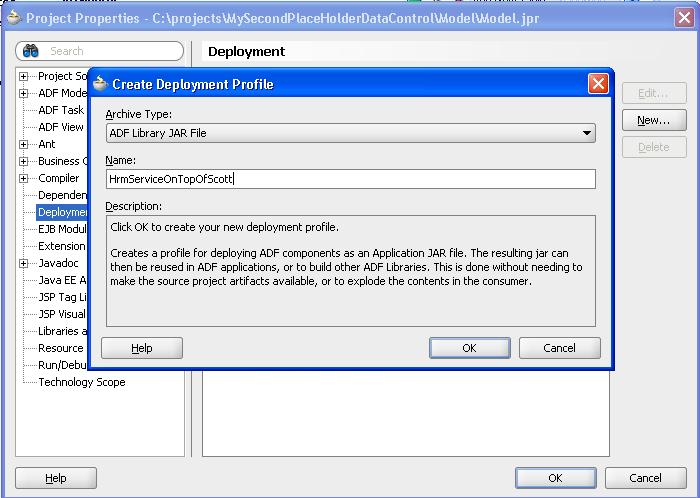
Task: Click the Project Properties OK button
Action: coord(555,478)
